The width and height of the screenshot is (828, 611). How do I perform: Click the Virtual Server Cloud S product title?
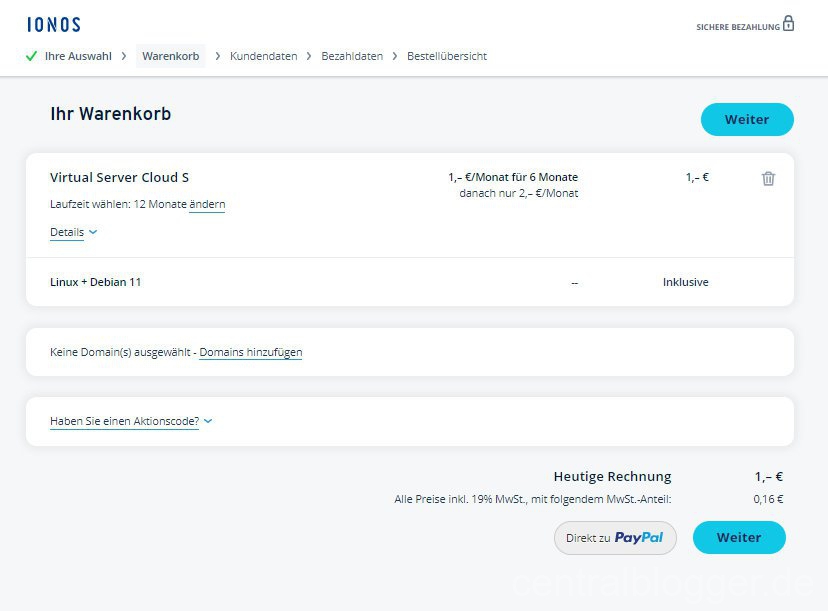119,178
